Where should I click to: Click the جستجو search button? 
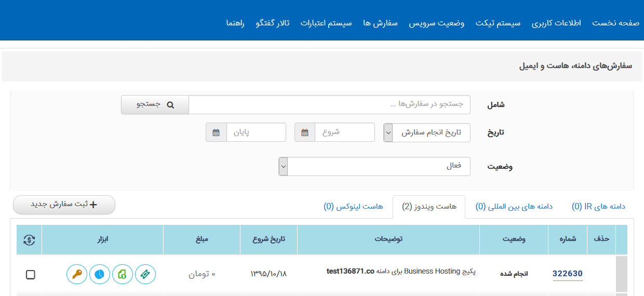[x=155, y=104]
